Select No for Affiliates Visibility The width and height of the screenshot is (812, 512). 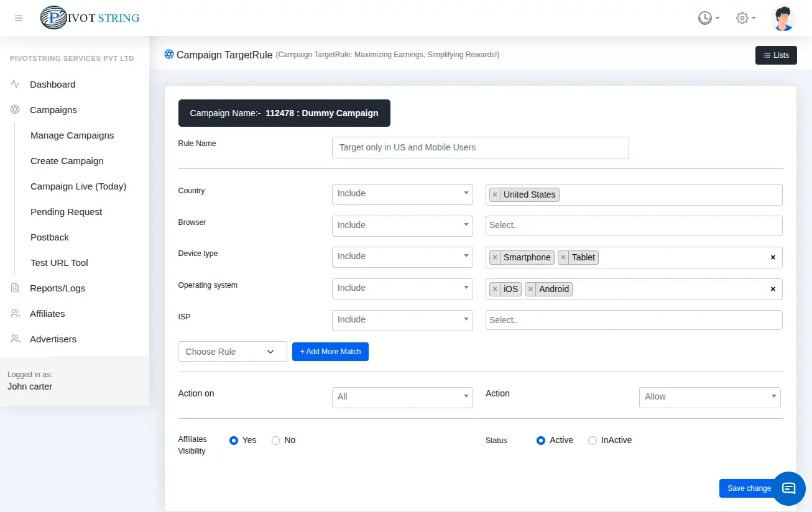tap(276, 440)
